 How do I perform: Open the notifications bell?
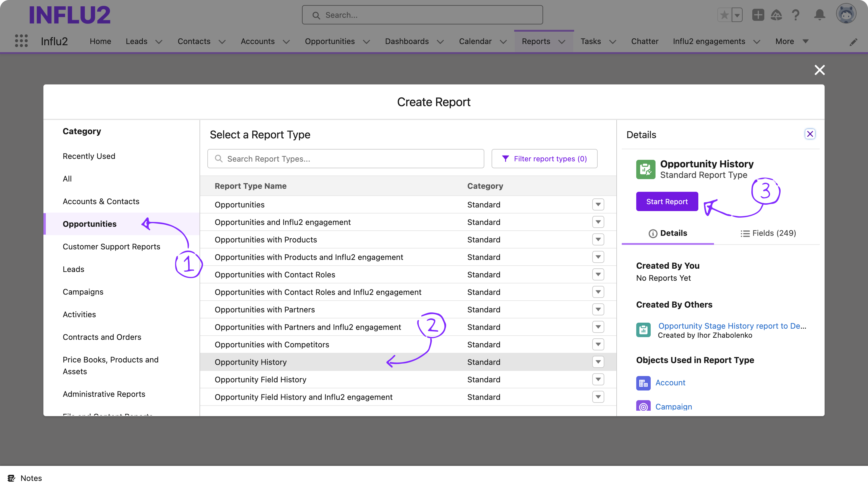[x=819, y=15]
